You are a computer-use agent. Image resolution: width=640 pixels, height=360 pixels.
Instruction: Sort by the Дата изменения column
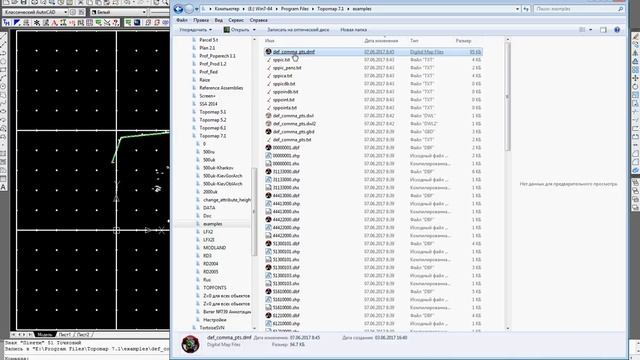pyautogui.click(x=381, y=41)
